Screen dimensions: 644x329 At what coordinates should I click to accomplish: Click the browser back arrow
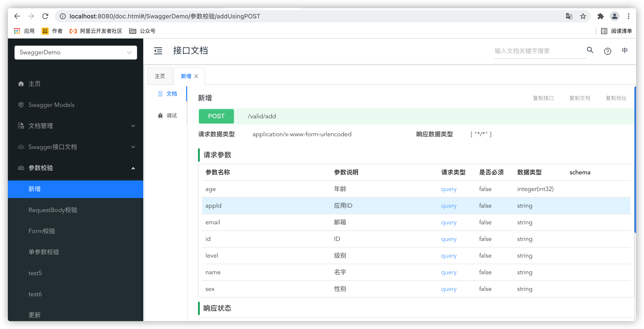tap(17, 16)
